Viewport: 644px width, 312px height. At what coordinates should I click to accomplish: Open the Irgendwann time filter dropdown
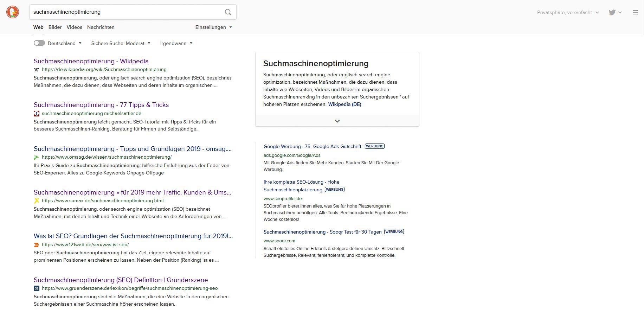[176, 43]
